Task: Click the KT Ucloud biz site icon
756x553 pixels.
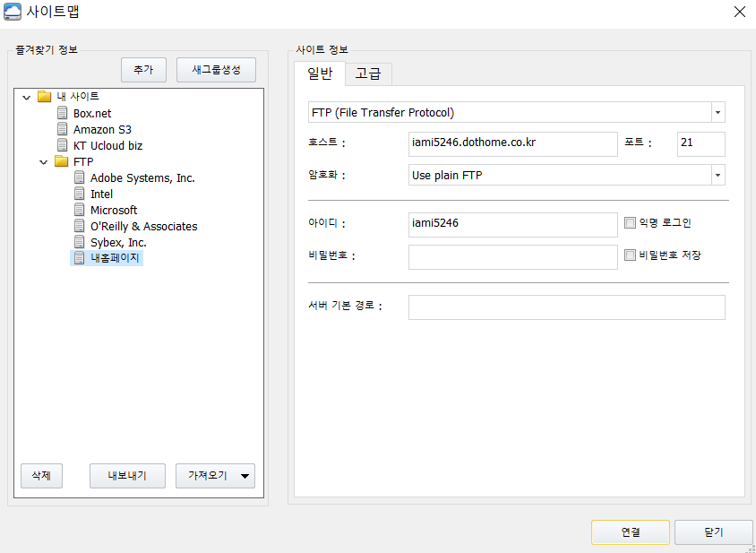Action: tap(62, 145)
